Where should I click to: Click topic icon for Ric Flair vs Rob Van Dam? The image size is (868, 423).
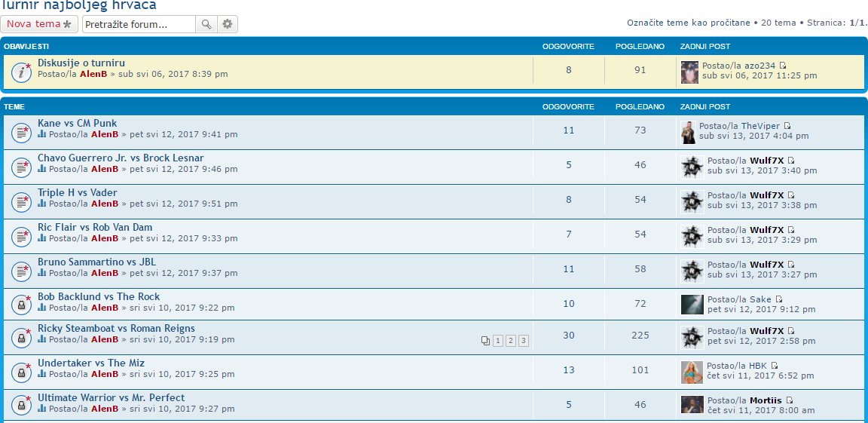(21, 237)
